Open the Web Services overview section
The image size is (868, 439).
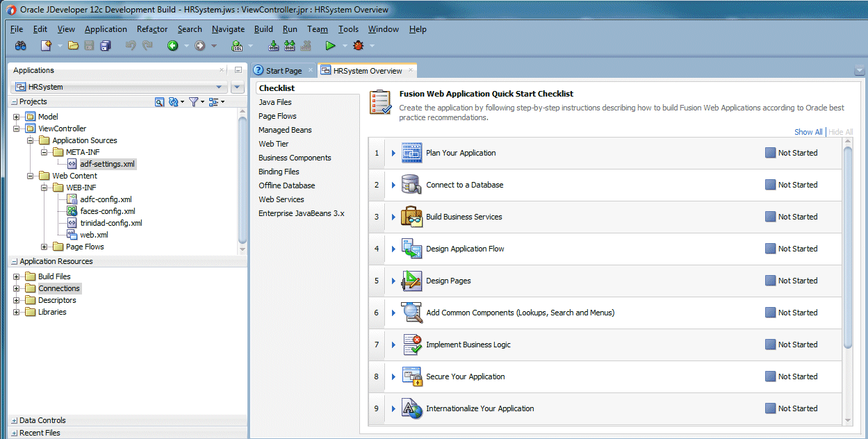click(x=281, y=199)
